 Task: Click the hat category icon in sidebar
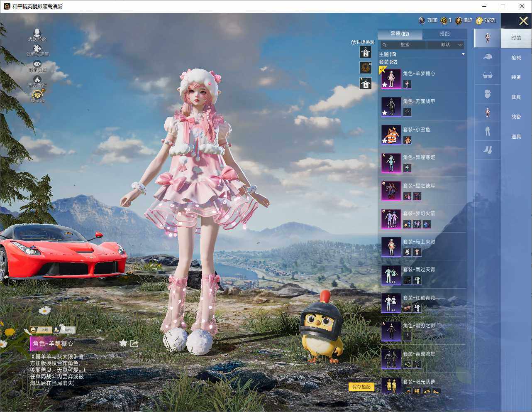coord(487,57)
